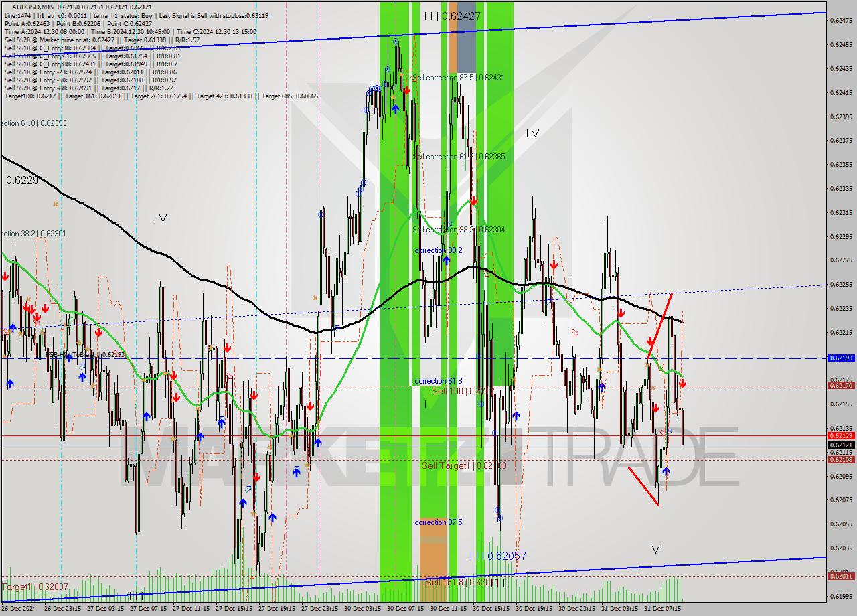
Task: Click the 'ection 38.2 | 0.62301' label
Action: [x=33, y=234]
